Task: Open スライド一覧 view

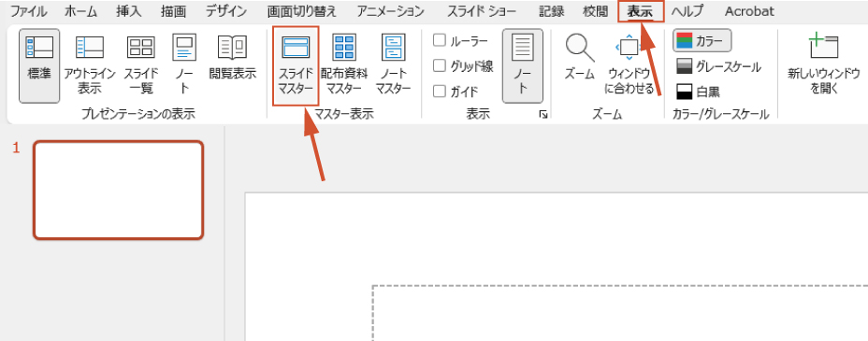Action: click(141, 65)
